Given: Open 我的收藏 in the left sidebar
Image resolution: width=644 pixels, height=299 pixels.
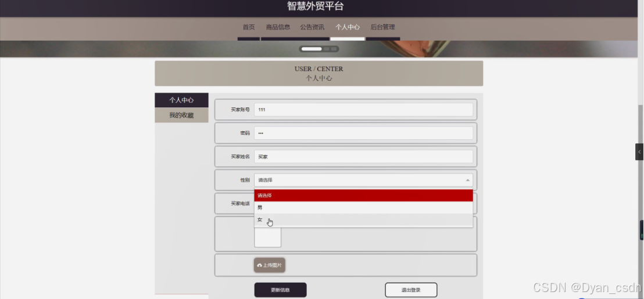Looking at the screenshot, I should click(181, 116).
